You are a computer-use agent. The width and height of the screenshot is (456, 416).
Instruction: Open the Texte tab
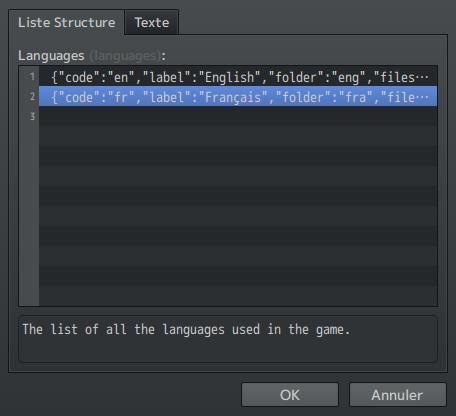click(152, 23)
